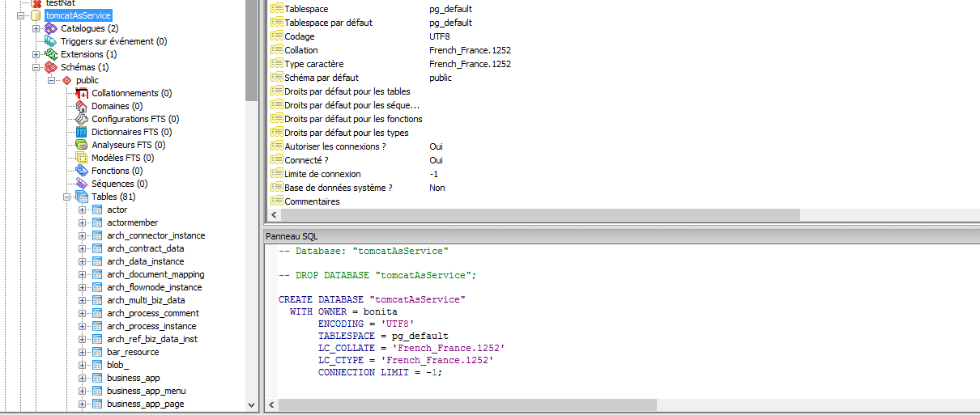The image size is (980, 415).
Task: Click the public schema diamond icon
Action: pyautogui.click(x=66, y=80)
